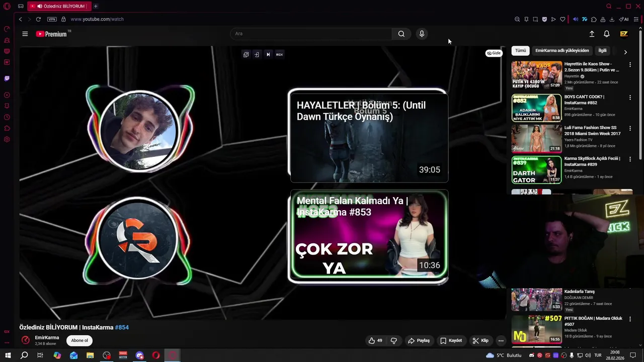Open History clock icon in sidebar
This screenshot has height=362, width=644.
tap(7, 117)
